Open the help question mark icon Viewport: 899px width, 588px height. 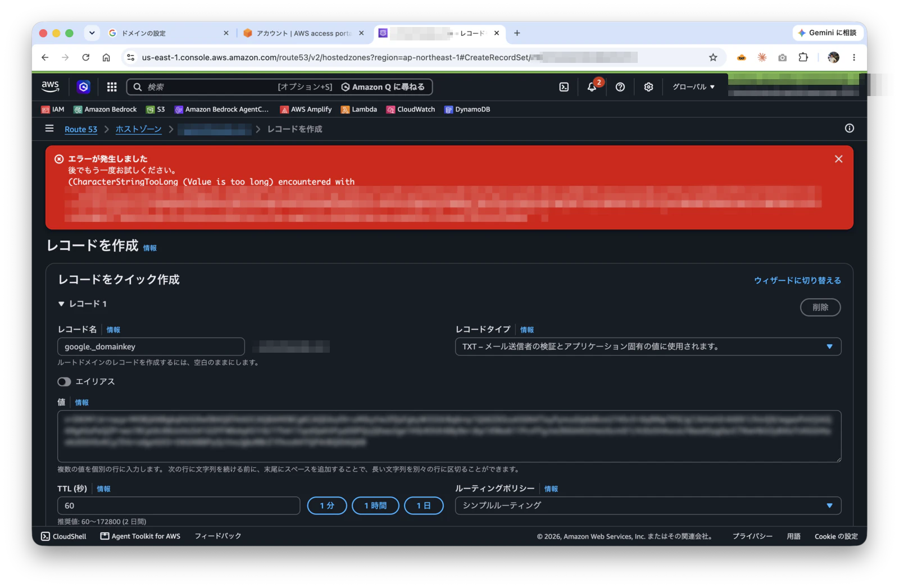coord(620,86)
